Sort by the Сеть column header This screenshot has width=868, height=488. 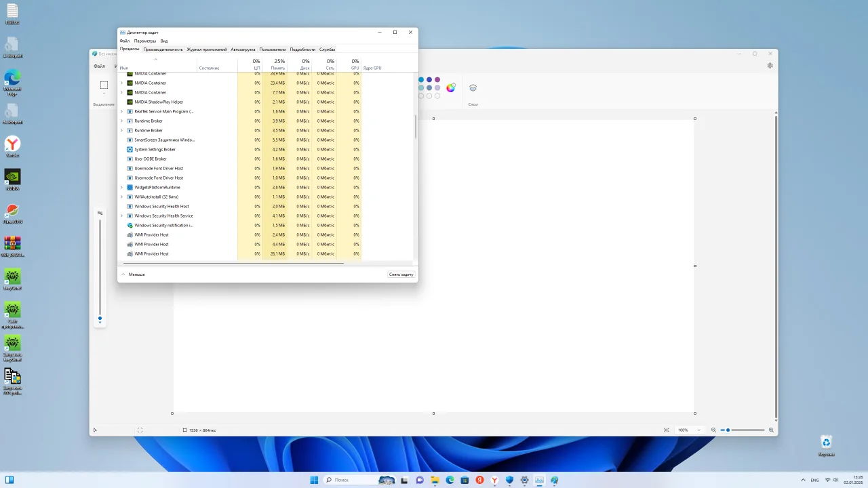point(324,64)
